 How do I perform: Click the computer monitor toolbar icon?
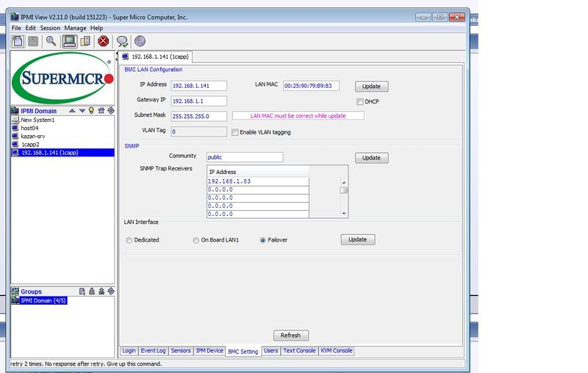click(x=69, y=42)
